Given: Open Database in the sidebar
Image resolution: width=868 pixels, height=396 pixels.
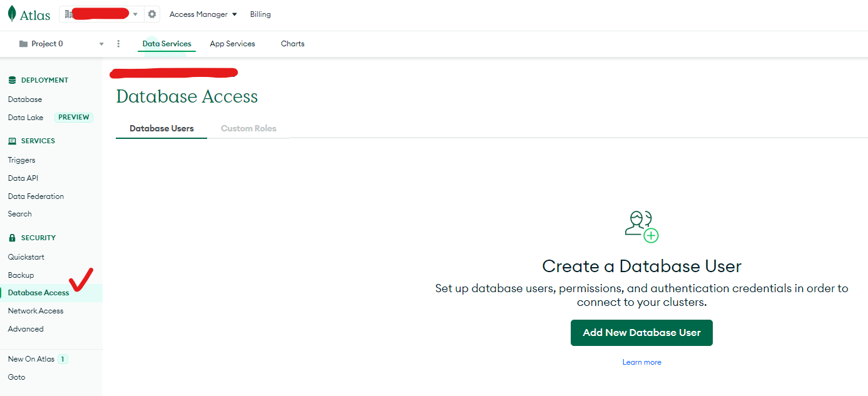Looking at the screenshot, I should pyautogui.click(x=25, y=99).
